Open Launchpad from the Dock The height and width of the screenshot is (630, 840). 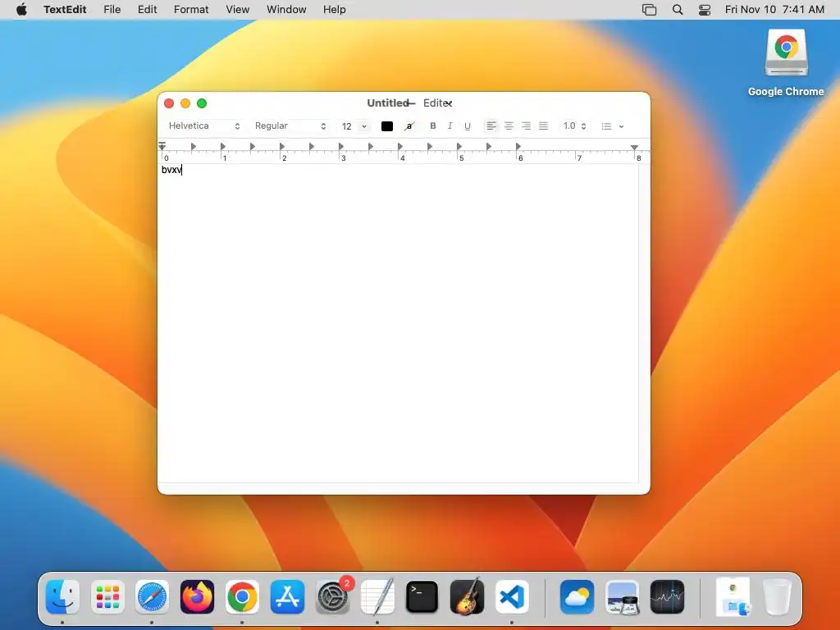[x=107, y=596]
